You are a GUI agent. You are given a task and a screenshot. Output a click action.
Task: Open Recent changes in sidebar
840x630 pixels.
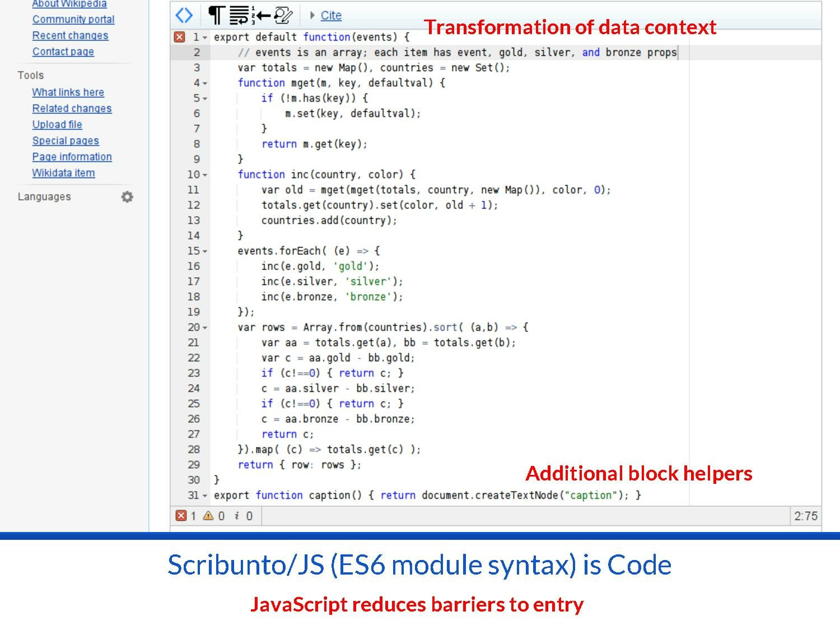pos(70,36)
